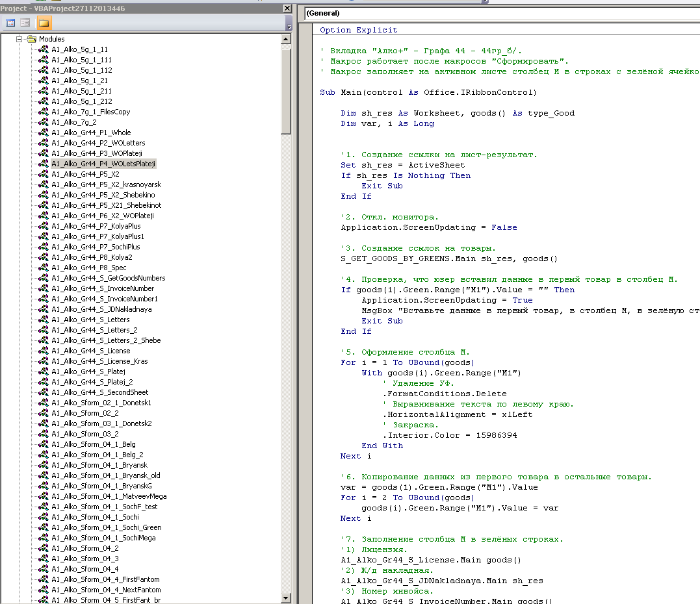Toggle Folders view in Project explorer

click(44, 23)
